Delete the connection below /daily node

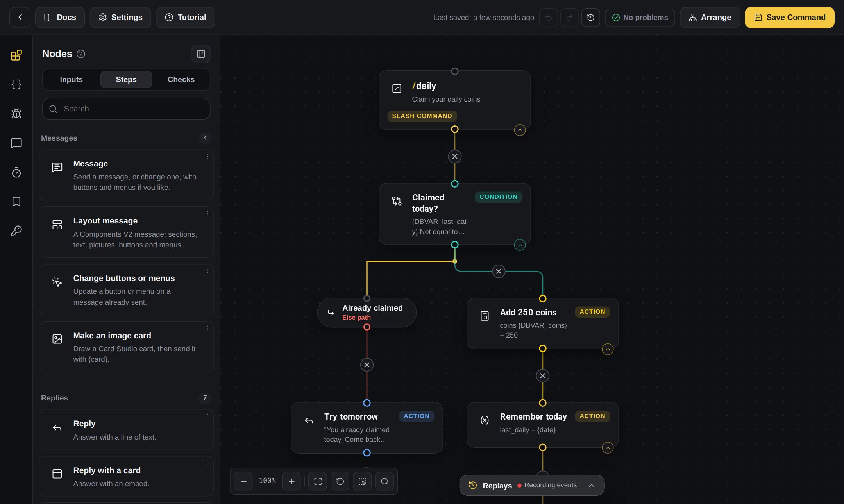point(455,157)
